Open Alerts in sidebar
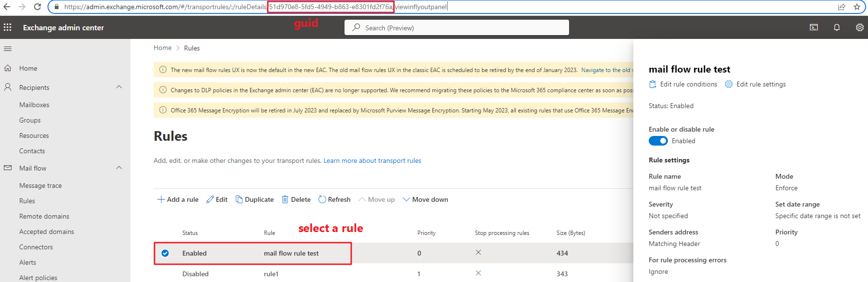Viewport: 868px width, 282px height. click(27, 262)
